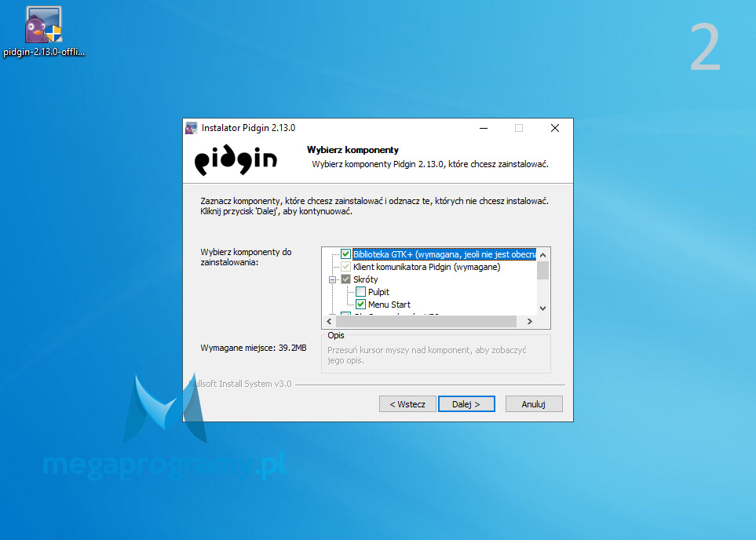
Task: Select the Menu Start tree row
Action: tap(389, 305)
